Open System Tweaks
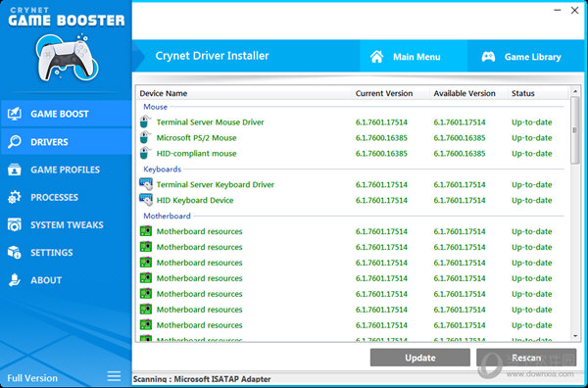The width and height of the screenshot is (588, 388). click(x=66, y=225)
